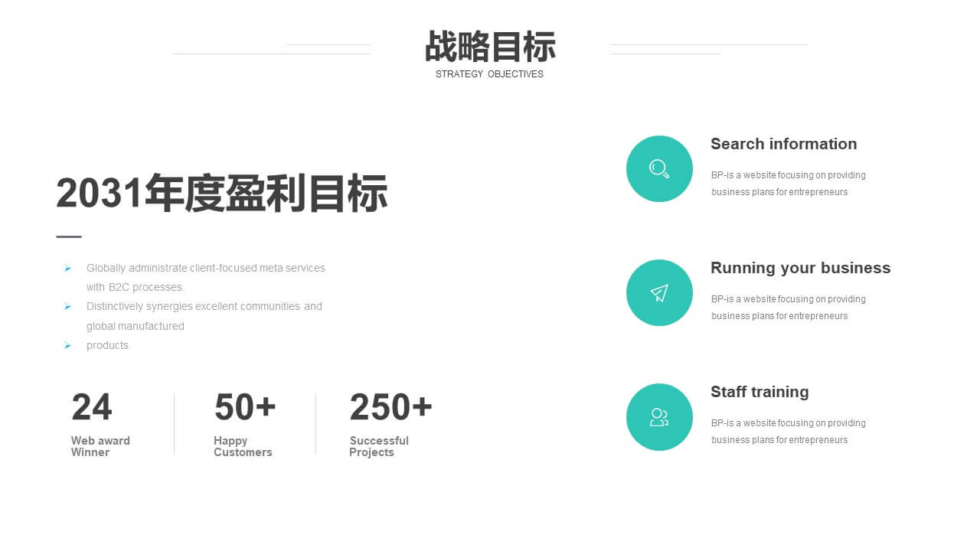Screen dimensions: 980x551
Task: Select the Running your business heading
Action: point(800,268)
